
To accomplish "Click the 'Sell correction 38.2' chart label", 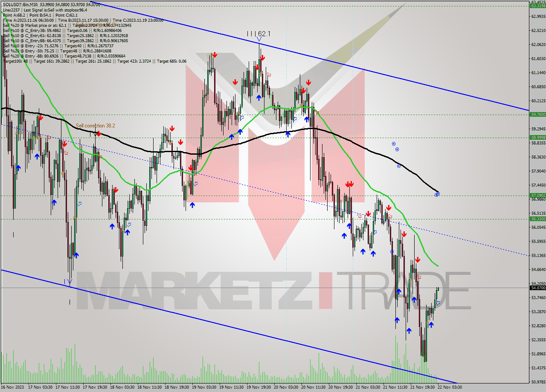I will (96, 126).
